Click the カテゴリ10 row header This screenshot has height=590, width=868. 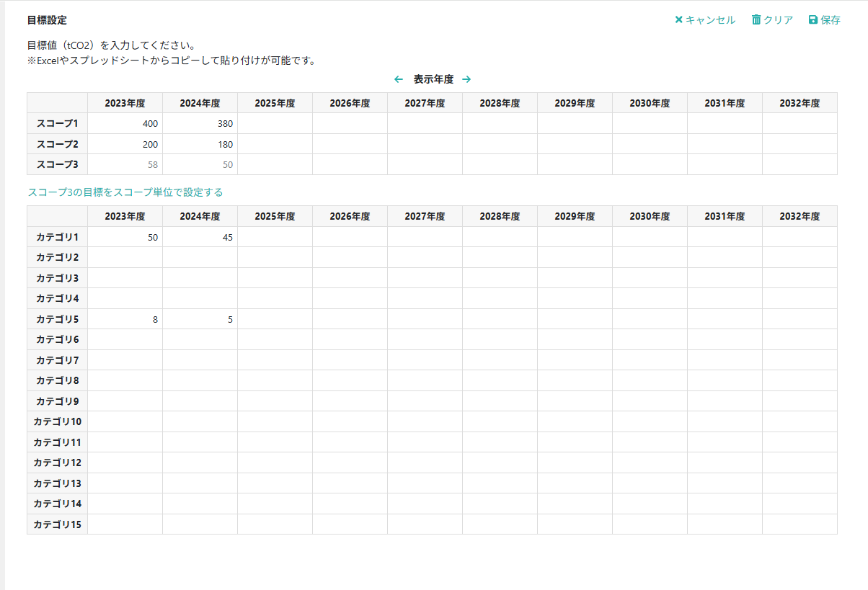coord(58,421)
